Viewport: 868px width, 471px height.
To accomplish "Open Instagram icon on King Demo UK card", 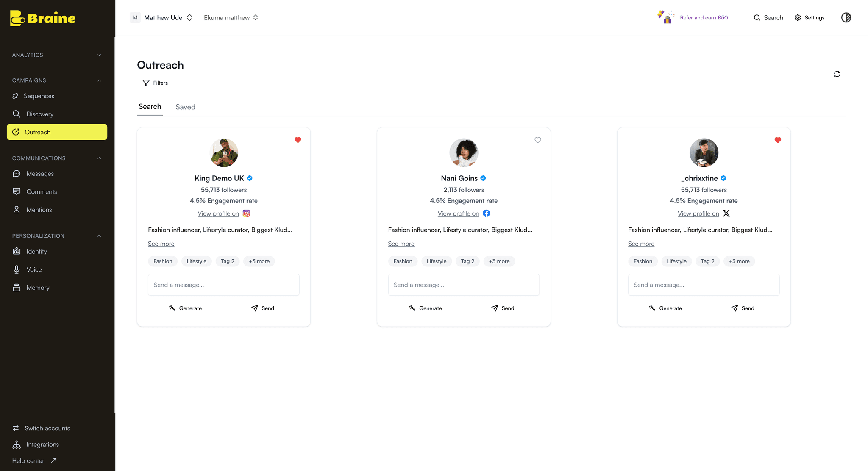I will pos(246,213).
